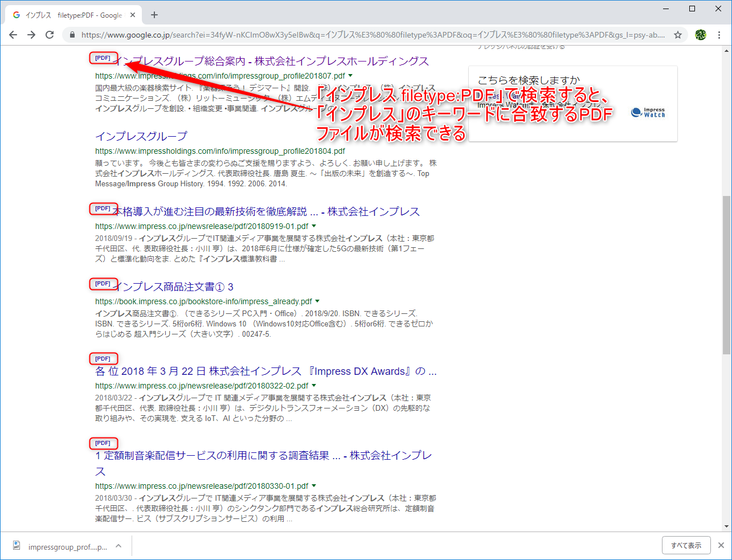Click the PDF file icon in the download bar
Image resolution: width=732 pixels, height=560 pixels.
(17, 545)
